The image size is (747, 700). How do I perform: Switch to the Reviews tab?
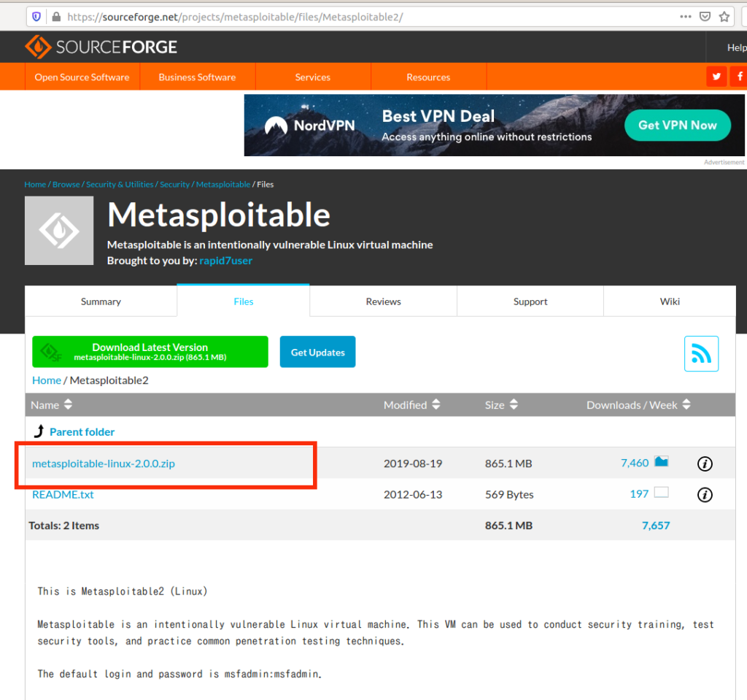tap(384, 301)
